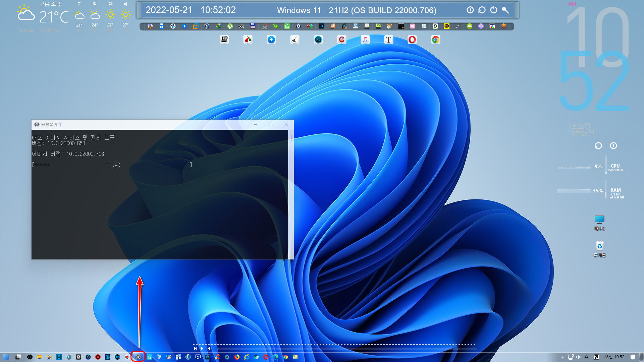Click the 21°C current temperature widget
Screen dimensions: 644x362
coord(54,17)
